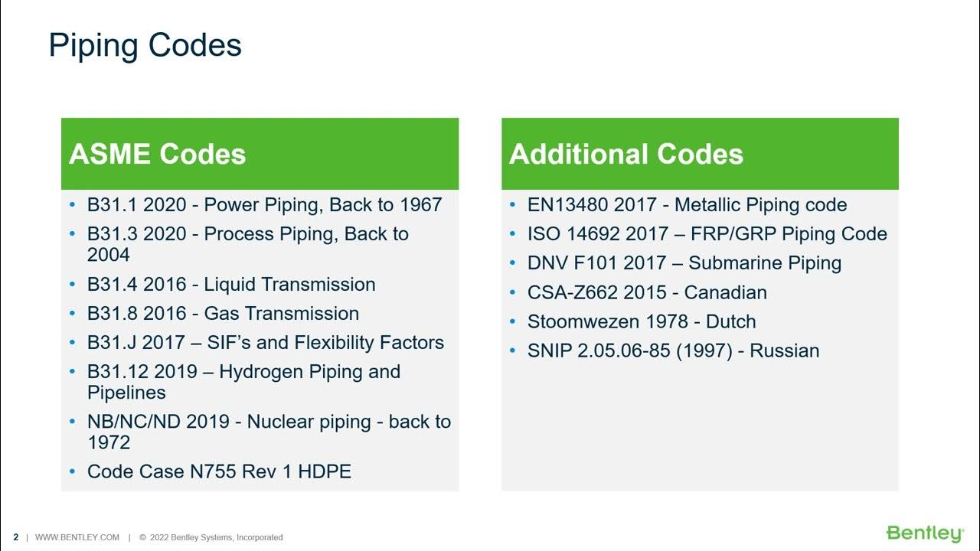The height and width of the screenshot is (551, 980).
Task: Select the B31.4 2016 Liquid Transmission item
Action: [x=231, y=285]
